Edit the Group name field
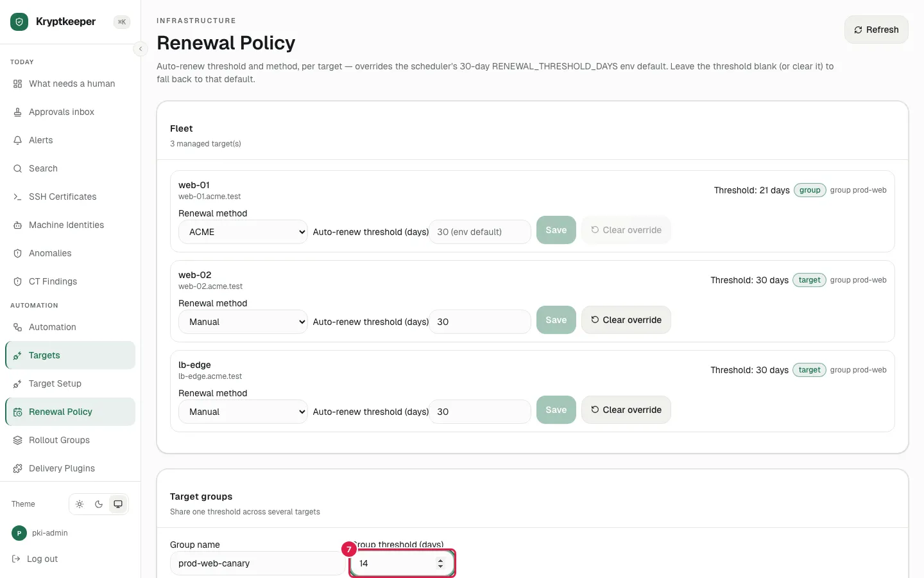 tap(257, 563)
